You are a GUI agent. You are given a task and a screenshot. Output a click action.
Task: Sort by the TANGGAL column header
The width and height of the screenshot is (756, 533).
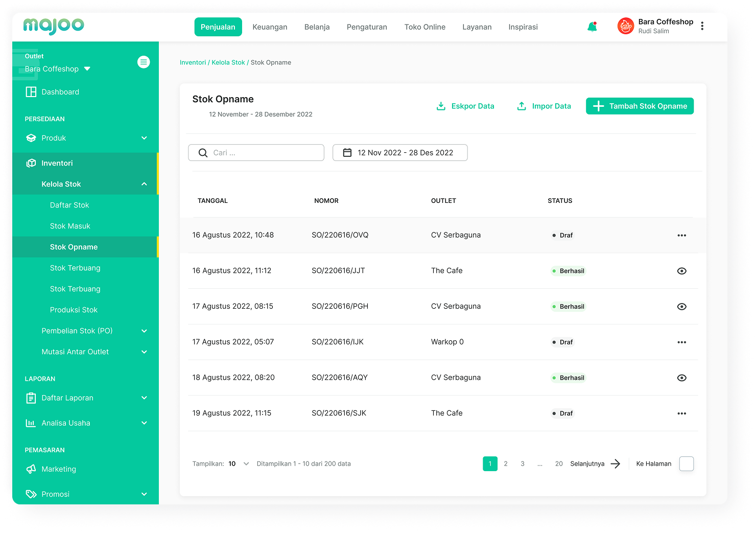click(x=212, y=201)
